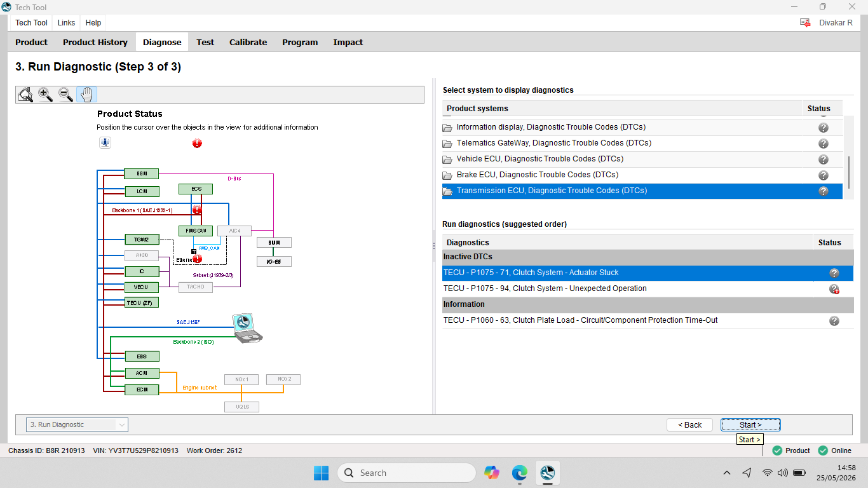
Task: Open the Help menu
Action: 93,23
